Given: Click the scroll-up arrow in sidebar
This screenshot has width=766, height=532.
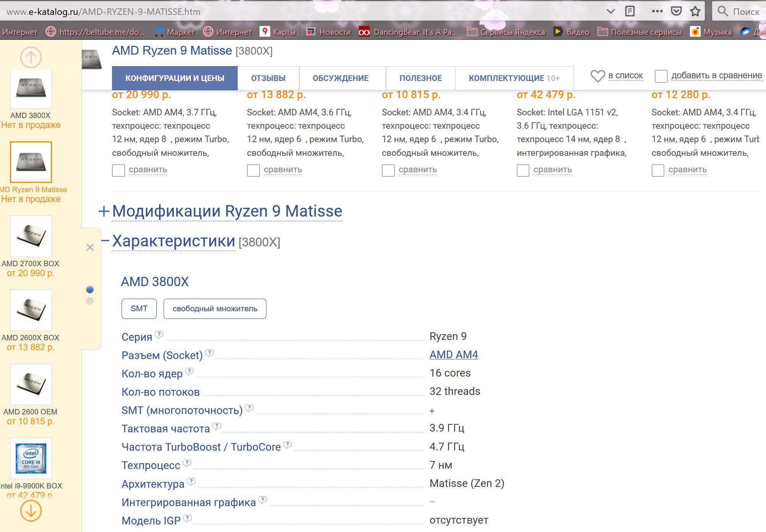Looking at the screenshot, I should pyautogui.click(x=31, y=57).
